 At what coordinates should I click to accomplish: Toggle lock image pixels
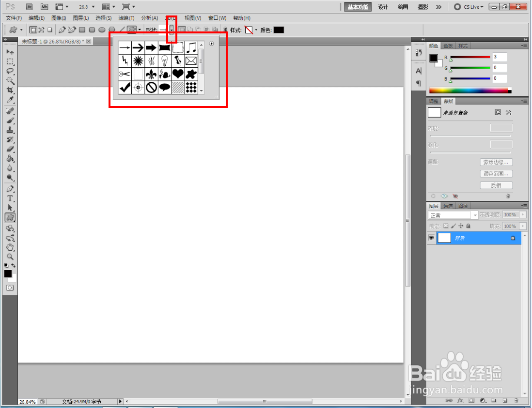tap(454, 226)
